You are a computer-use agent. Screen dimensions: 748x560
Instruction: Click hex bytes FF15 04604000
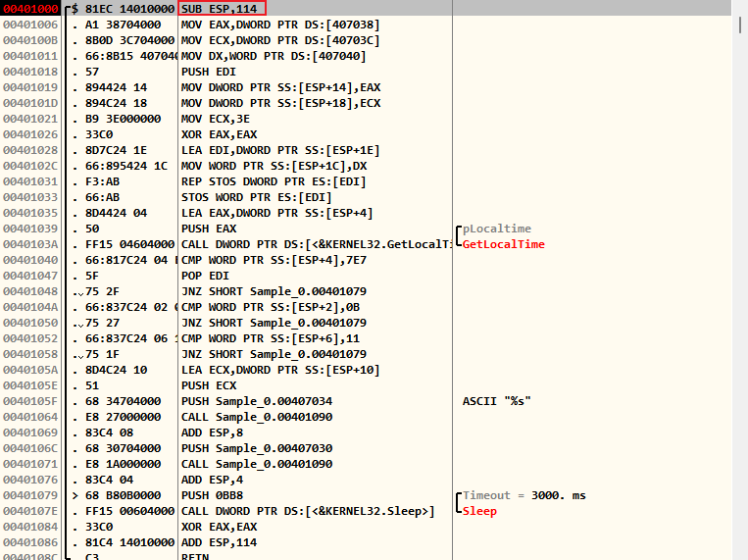coord(129,244)
